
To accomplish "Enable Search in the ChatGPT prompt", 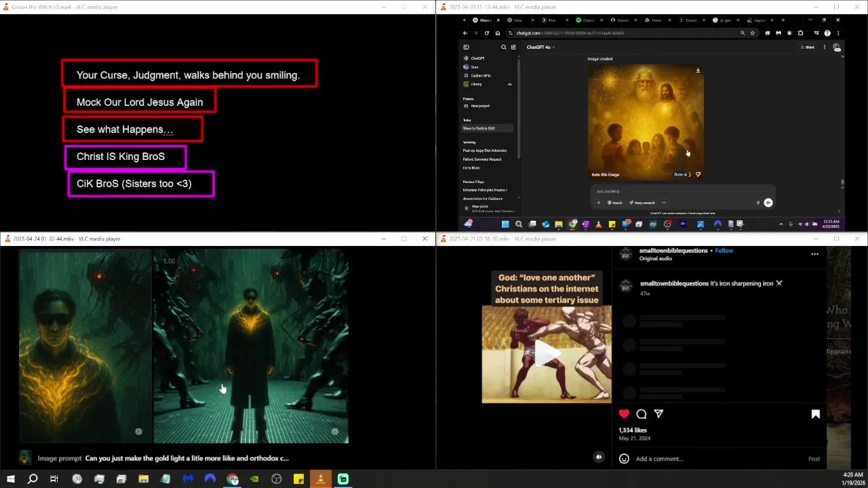I will click(x=615, y=203).
